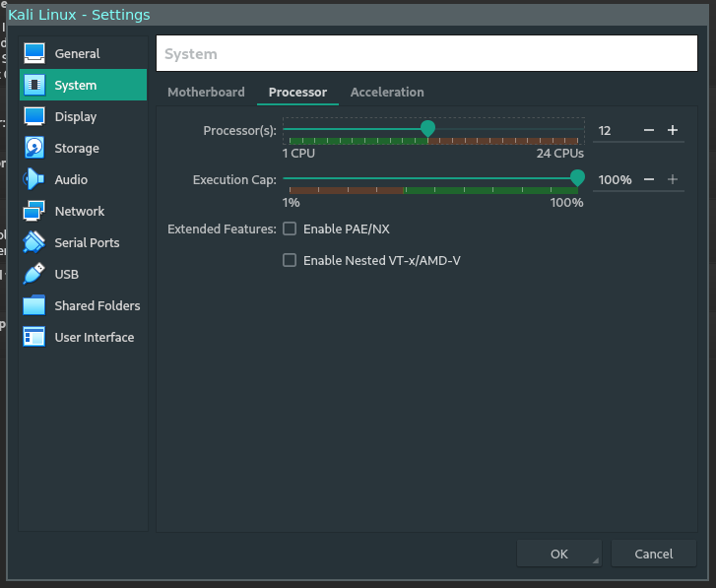
Task: Select the Serial Ports icon
Action: click(34, 242)
